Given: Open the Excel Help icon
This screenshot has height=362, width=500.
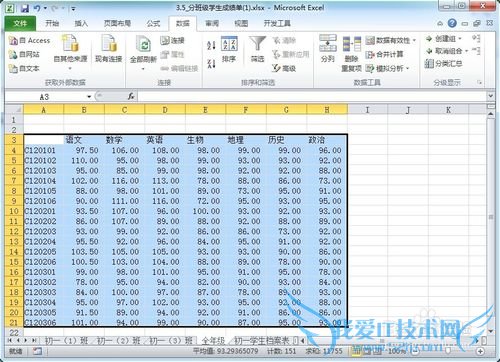Looking at the screenshot, I should coord(452,23).
